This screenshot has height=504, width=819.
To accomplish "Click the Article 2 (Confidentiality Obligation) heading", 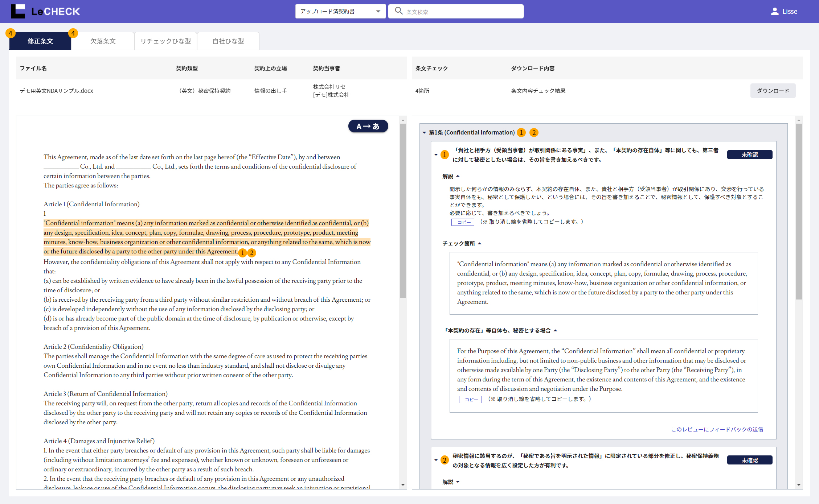I will 94,347.
